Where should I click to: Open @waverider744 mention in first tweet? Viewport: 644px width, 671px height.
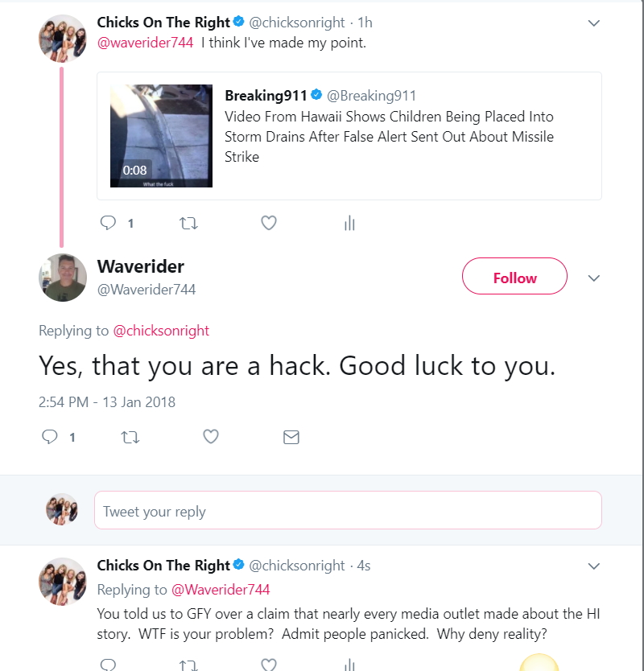click(145, 43)
